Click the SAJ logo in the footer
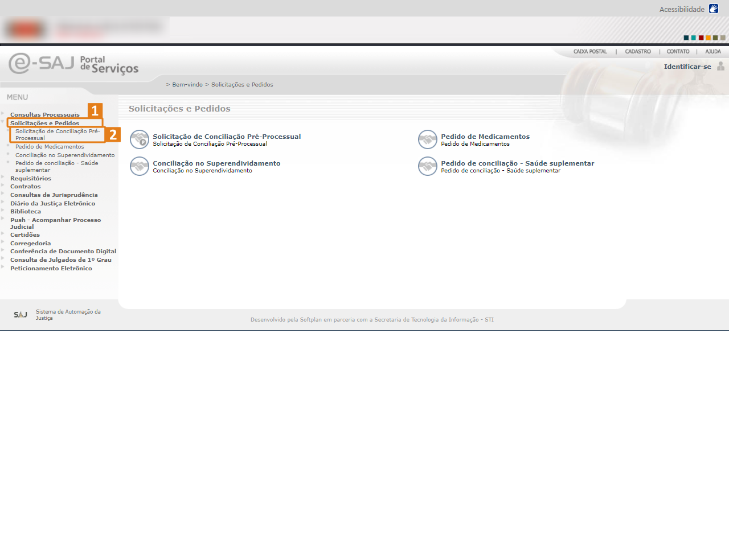Screen dimensions: 729x560 21,315
